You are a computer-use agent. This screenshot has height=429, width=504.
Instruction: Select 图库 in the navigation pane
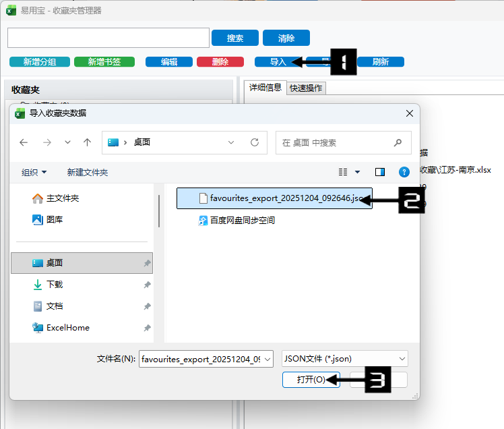(55, 219)
